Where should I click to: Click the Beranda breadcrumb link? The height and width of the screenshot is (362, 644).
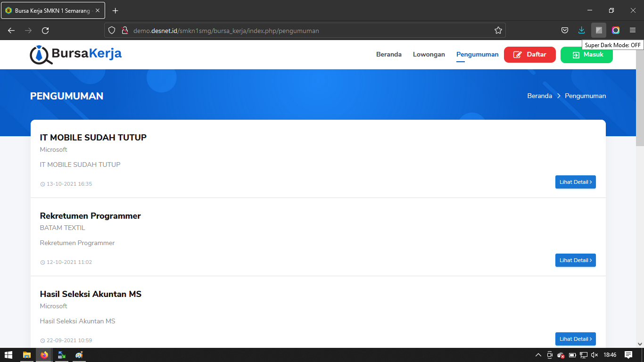pyautogui.click(x=539, y=96)
